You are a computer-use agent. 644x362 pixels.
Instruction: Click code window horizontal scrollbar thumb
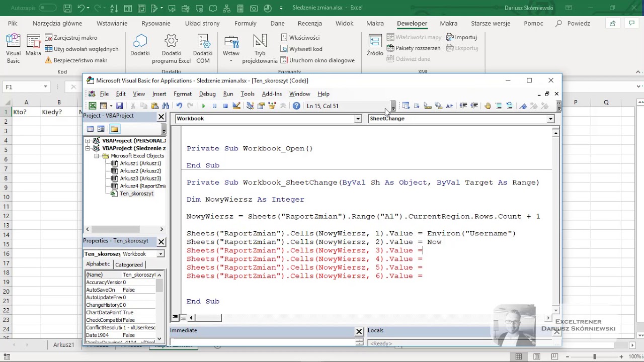[208, 318]
